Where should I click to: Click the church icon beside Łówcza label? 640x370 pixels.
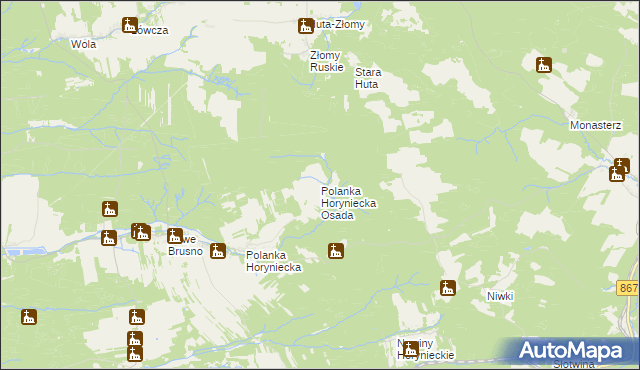130,25
